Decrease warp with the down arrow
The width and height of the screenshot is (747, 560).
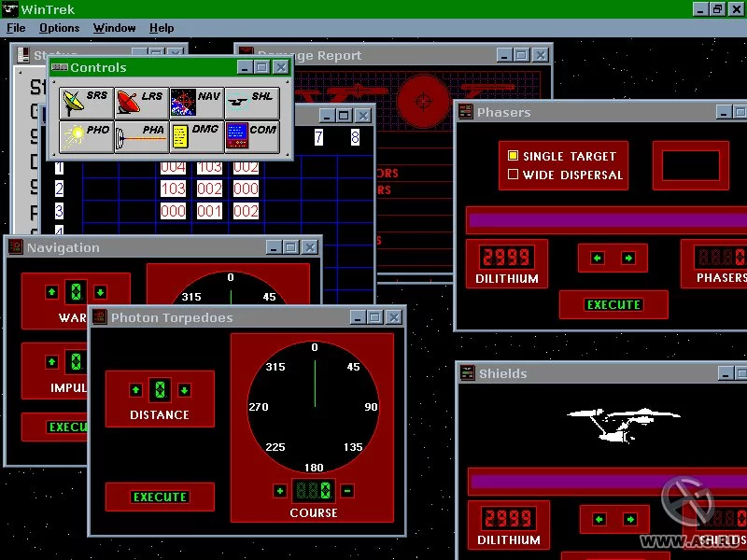pos(100,291)
